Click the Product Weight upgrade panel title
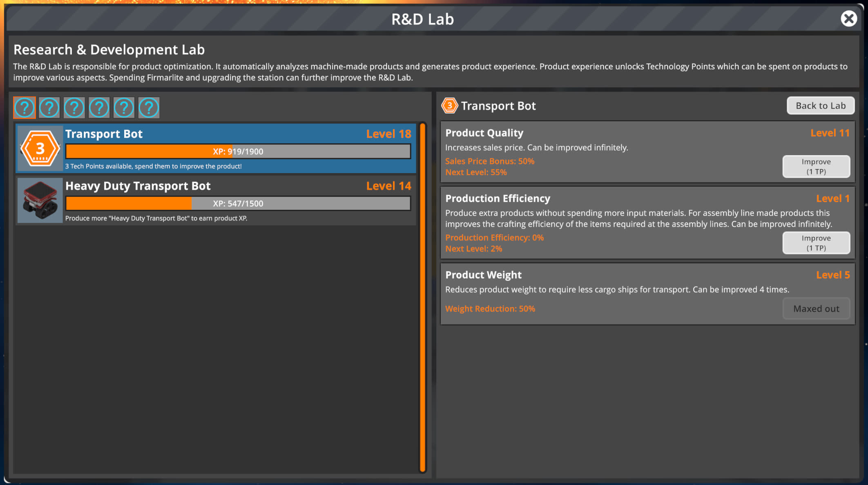Viewport: 868px width, 485px height. [483, 275]
